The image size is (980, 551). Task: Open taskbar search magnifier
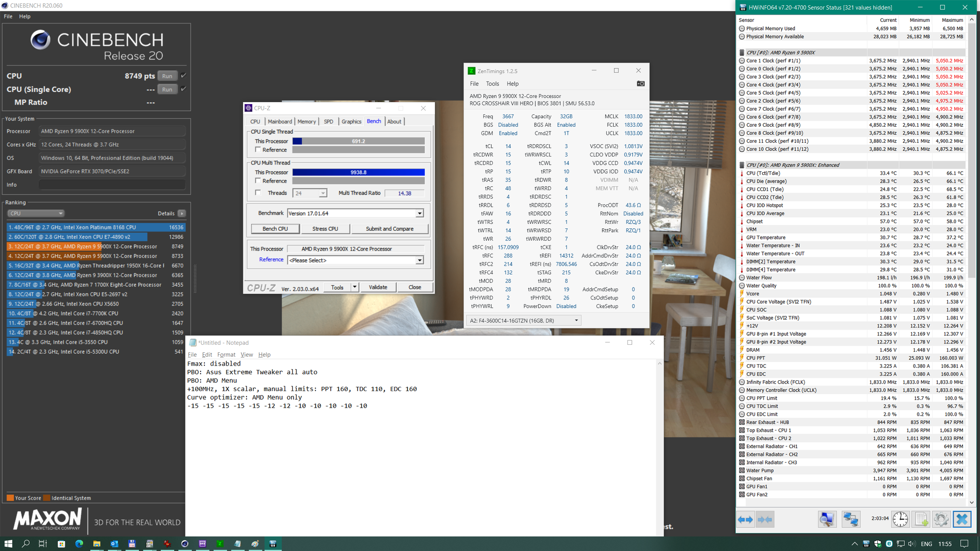[26, 544]
